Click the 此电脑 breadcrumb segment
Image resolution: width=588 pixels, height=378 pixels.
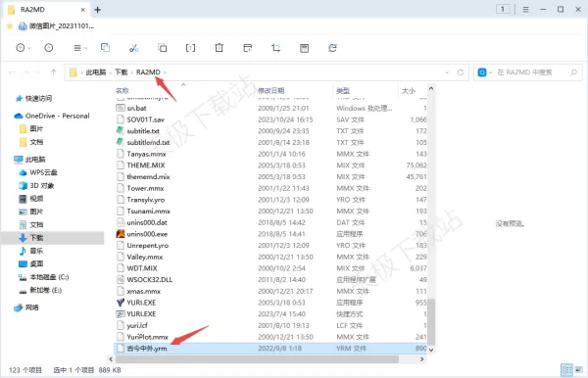click(x=96, y=71)
